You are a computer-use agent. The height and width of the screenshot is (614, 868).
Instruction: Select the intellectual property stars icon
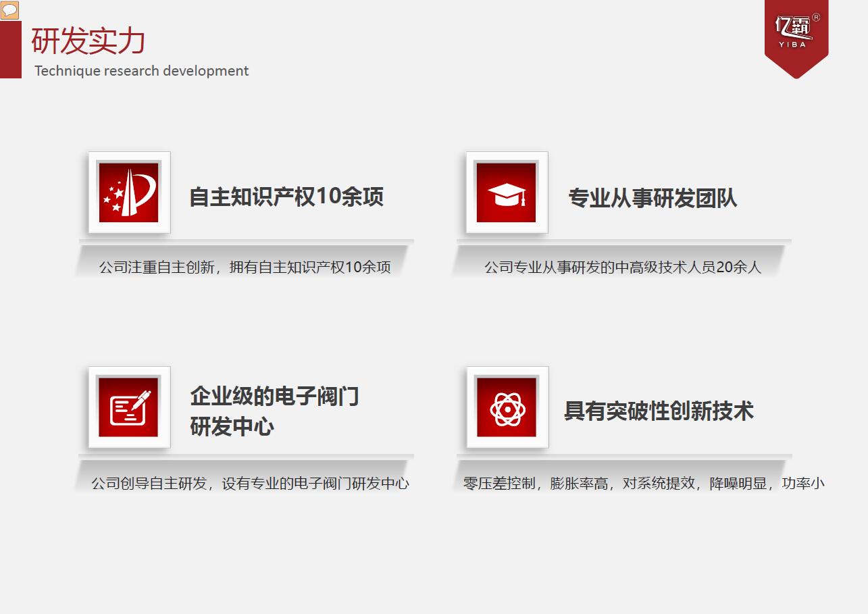[128, 193]
